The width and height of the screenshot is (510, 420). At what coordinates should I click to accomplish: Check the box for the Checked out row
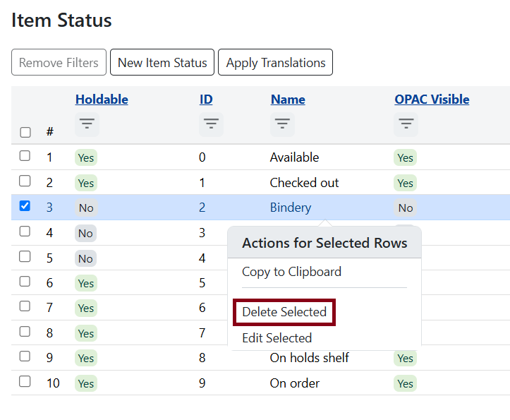(25, 181)
